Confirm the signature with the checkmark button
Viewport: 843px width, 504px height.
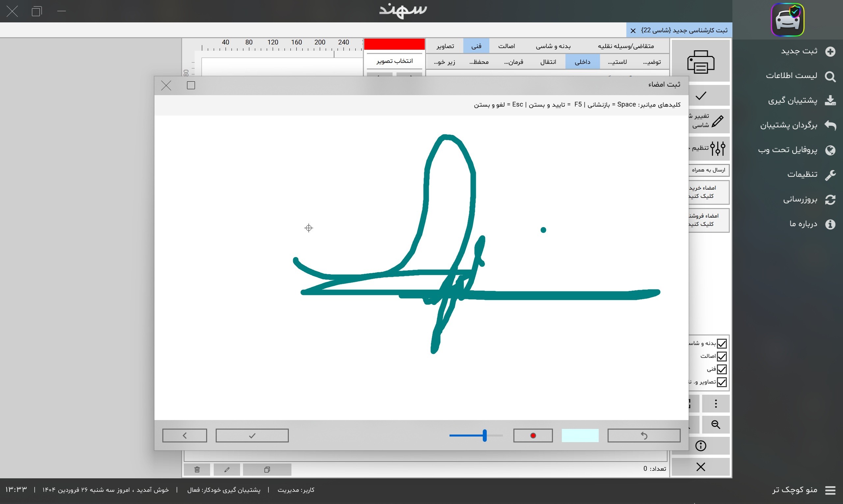coord(252,436)
